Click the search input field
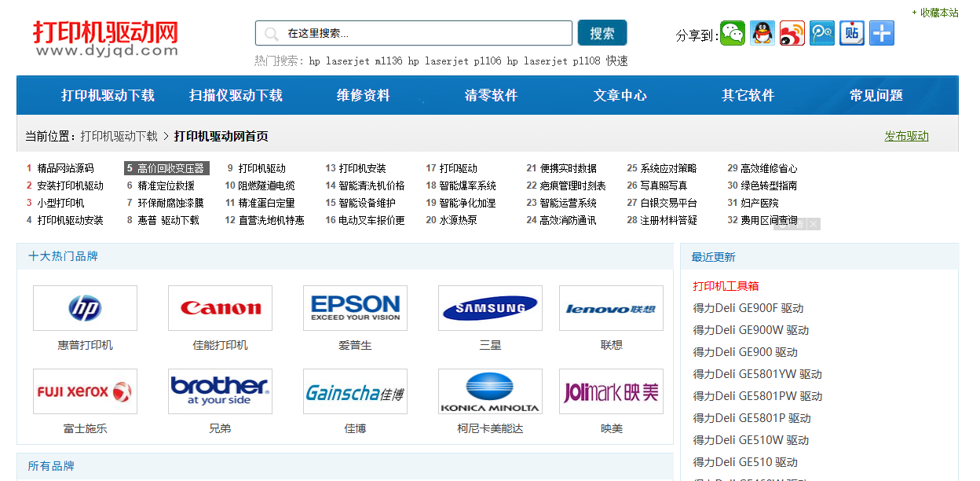 (414, 33)
